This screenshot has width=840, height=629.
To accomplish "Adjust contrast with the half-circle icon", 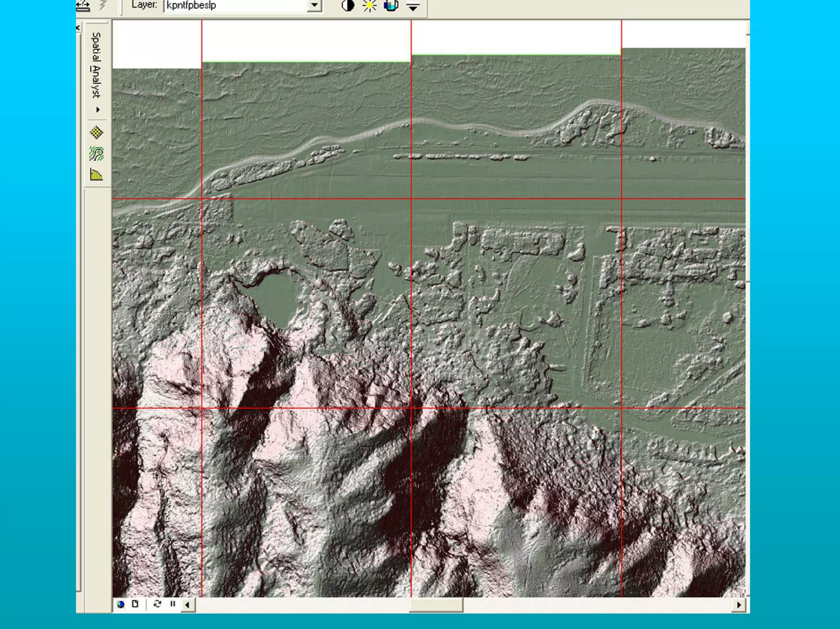I will [348, 6].
